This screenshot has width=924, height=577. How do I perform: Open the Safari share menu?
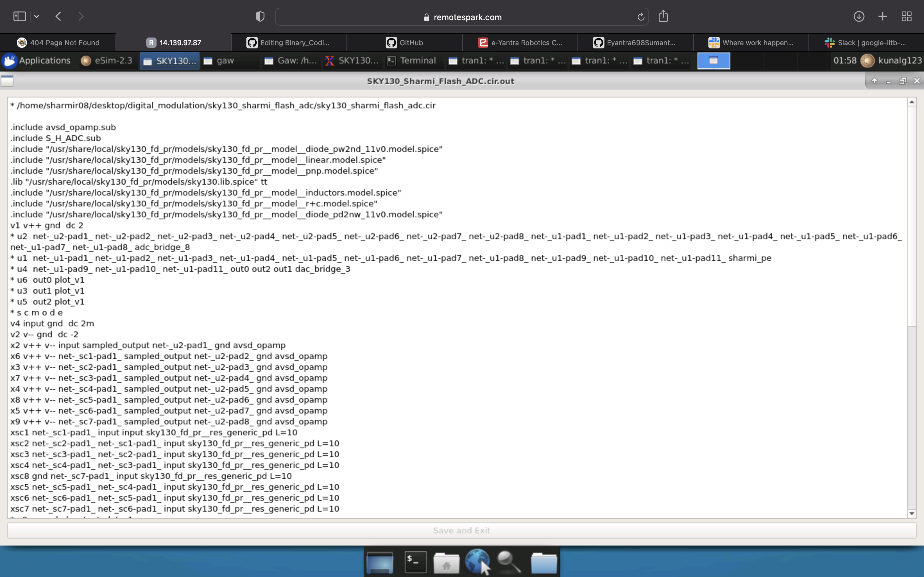click(x=663, y=16)
